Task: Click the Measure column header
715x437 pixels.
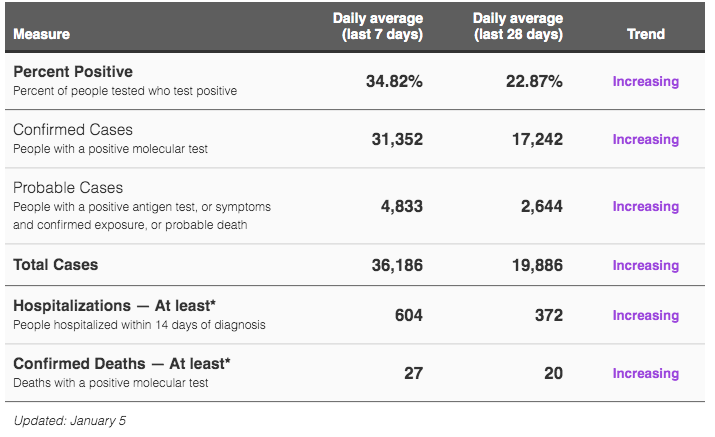Action: click(x=41, y=34)
